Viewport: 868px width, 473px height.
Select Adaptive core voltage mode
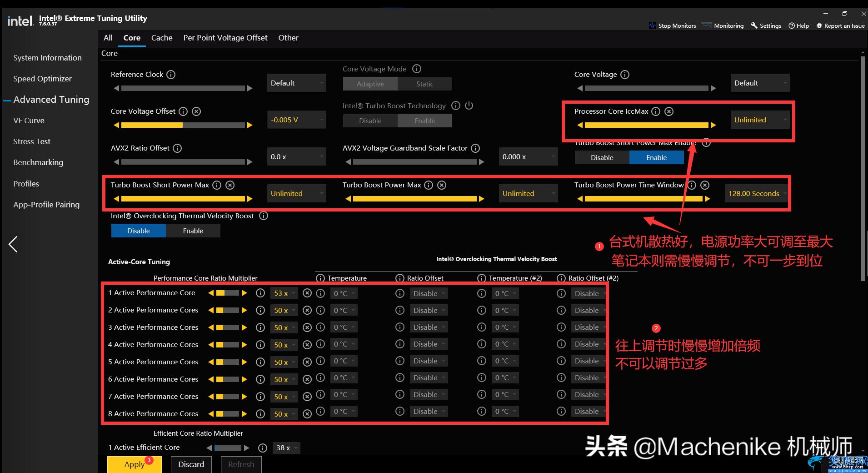coord(370,84)
